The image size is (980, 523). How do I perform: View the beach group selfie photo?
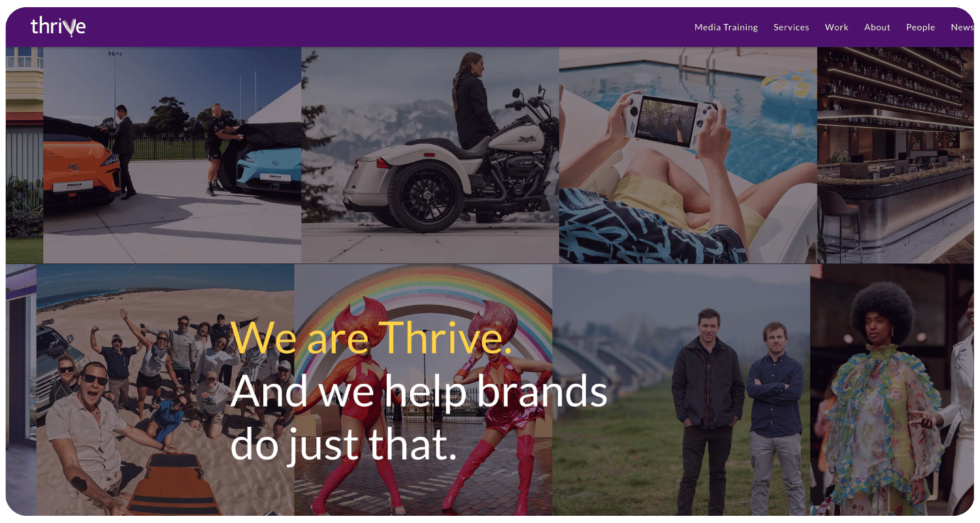pos(165,390)
